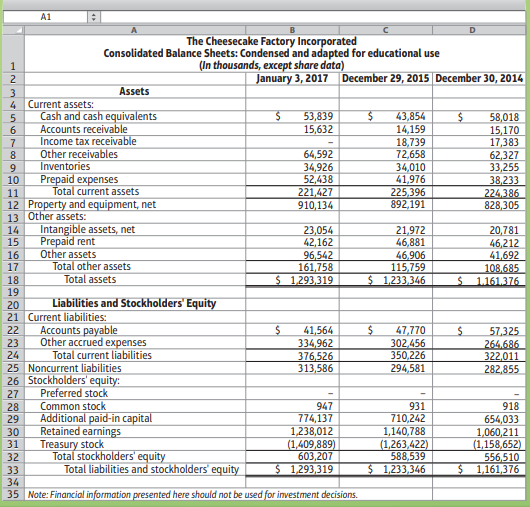This screenshot has width=530, height=507.
Task: Click the 'January 3, 2017' column heading cell
Action: click(x=292, y=78)
